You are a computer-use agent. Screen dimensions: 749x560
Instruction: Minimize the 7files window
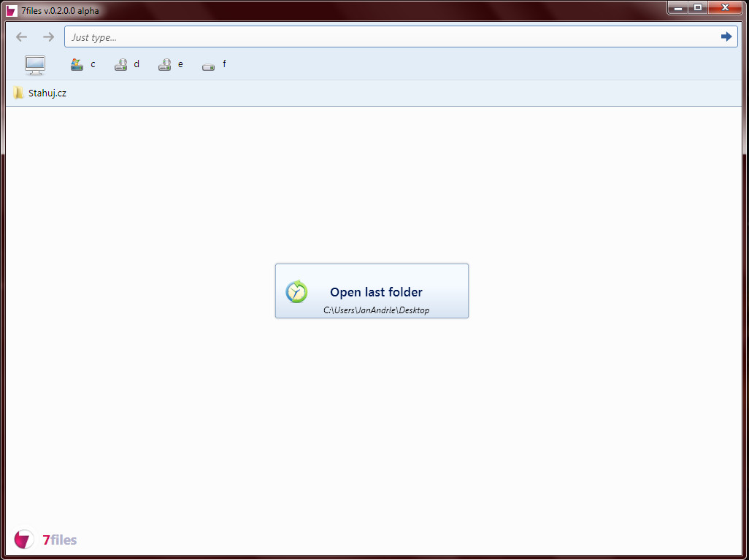678,7
